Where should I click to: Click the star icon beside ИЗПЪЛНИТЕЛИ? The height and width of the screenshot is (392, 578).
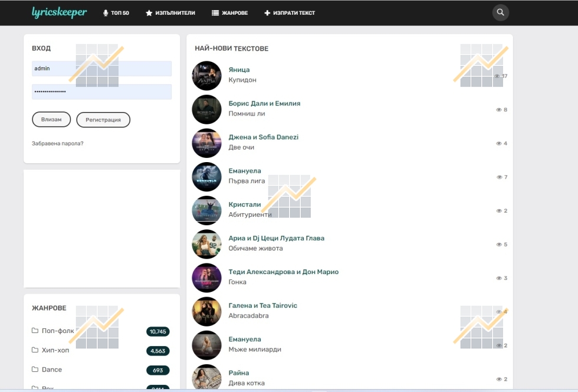click(149, 13)
